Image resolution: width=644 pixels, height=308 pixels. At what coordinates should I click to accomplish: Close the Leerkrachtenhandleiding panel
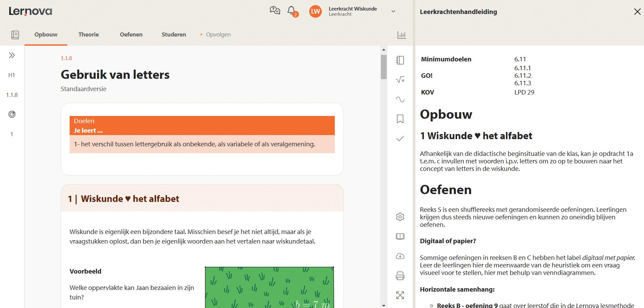tap(637, 12)
